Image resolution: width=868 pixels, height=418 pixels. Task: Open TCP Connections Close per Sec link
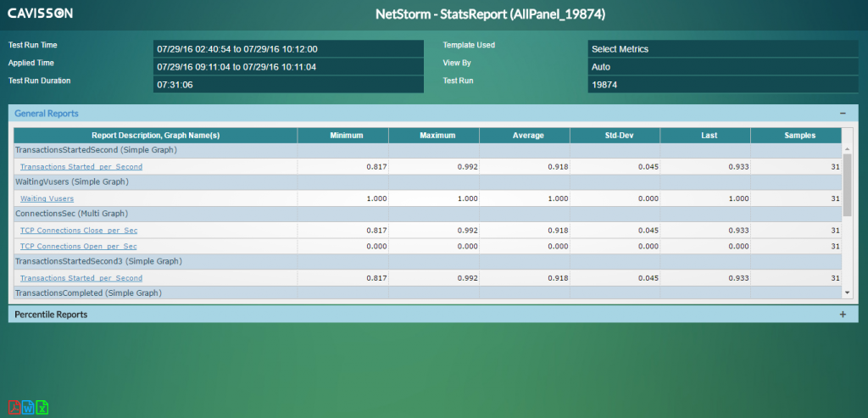[x=78, y=230]
